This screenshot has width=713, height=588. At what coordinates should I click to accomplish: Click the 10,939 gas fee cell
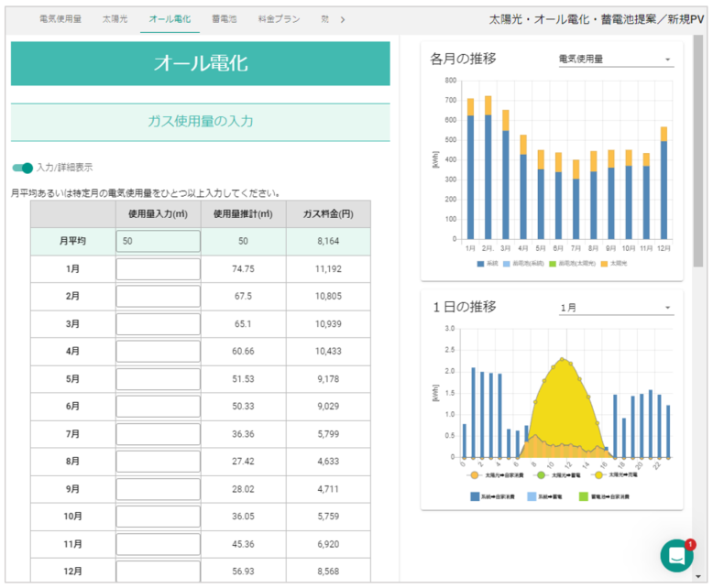tap(328, 324)
